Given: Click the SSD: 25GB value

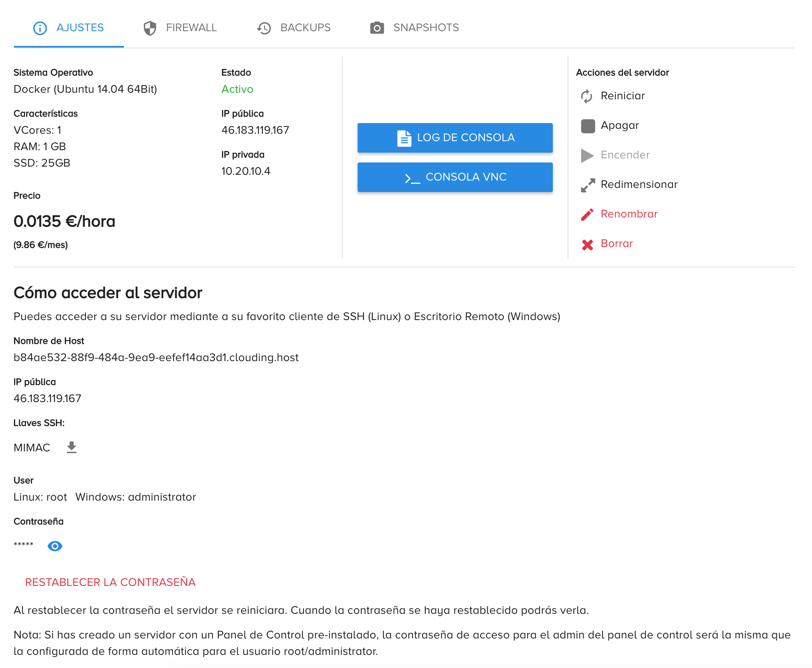Looking at the screenshot, I should [x=42, y=163].
